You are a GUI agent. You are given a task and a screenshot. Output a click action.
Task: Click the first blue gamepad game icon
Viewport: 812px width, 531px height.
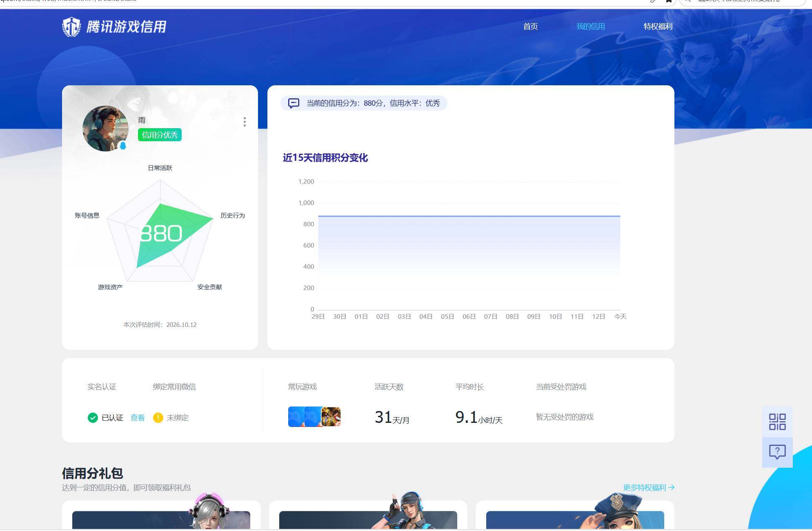point(296,417)
